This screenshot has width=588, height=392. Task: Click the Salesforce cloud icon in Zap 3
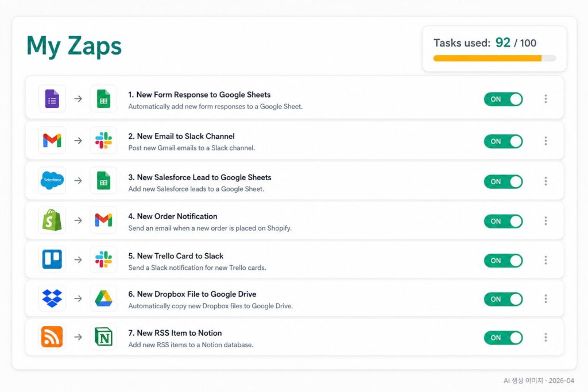(x=52, y=180)
